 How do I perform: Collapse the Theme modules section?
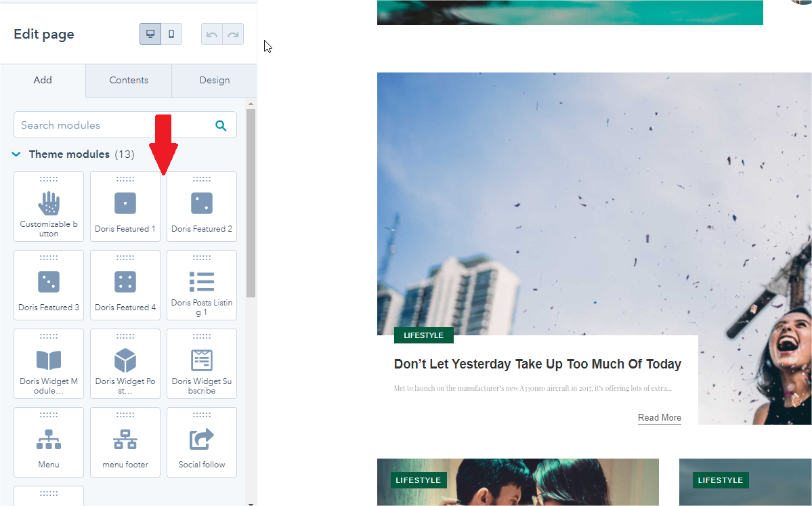tap(17, 154)
